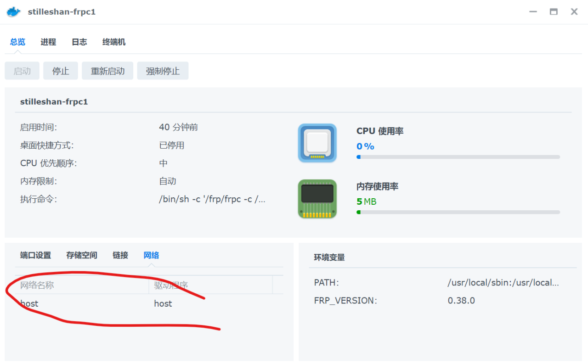Open the 终端机 tab
This screenshot has width=588, height=364.
coord(113,42)
